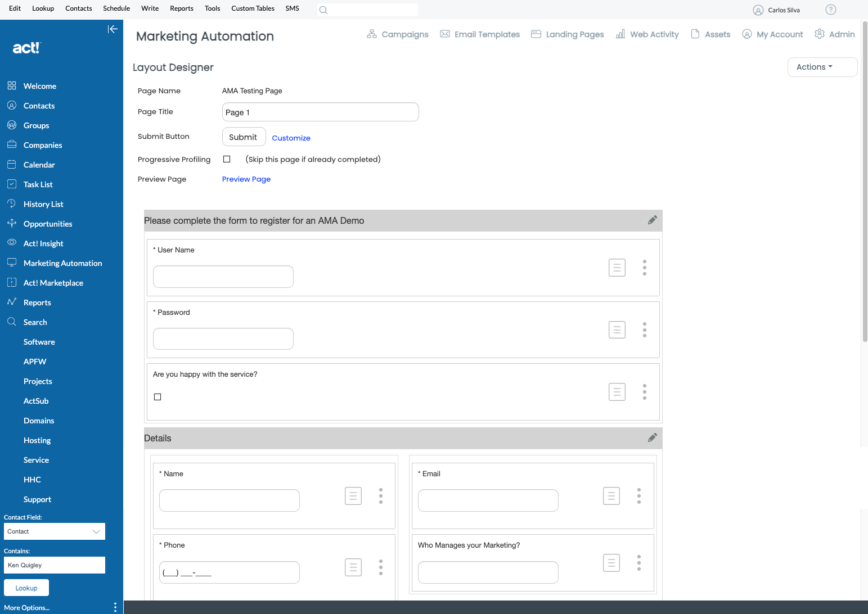Collapse the sidebar with the arrow icon

(113, 29)
